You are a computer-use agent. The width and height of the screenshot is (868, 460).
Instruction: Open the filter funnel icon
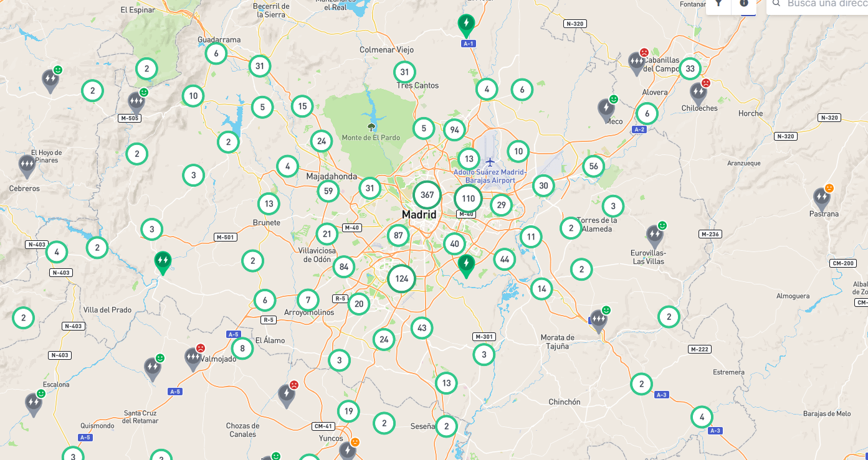[718, 3]
